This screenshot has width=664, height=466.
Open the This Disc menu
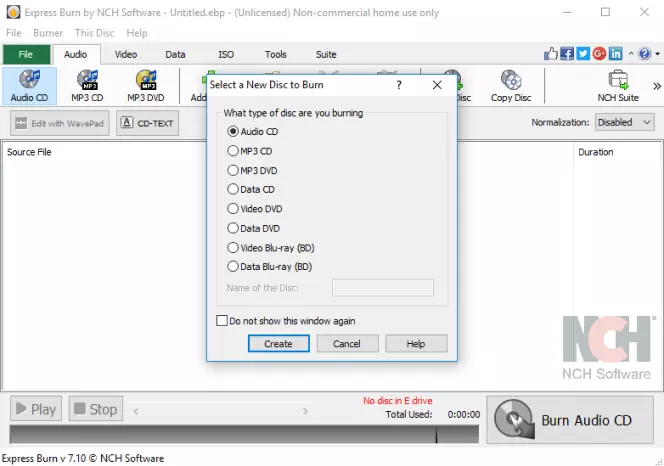94,33
